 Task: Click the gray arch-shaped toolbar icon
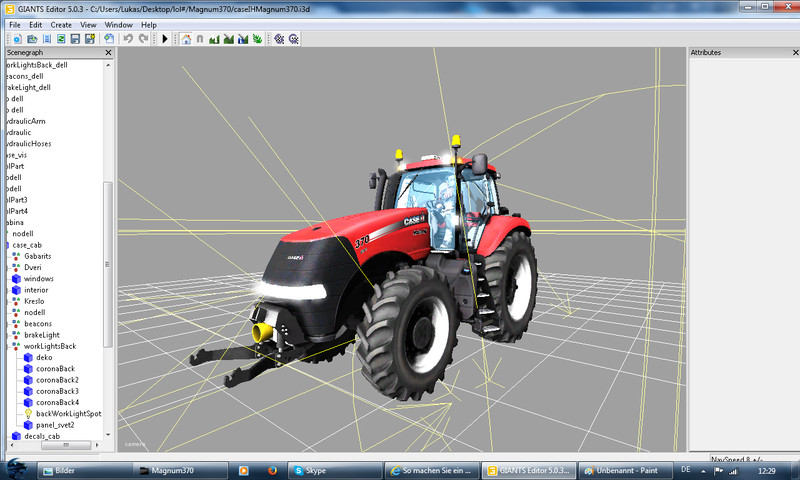[200, 39]
